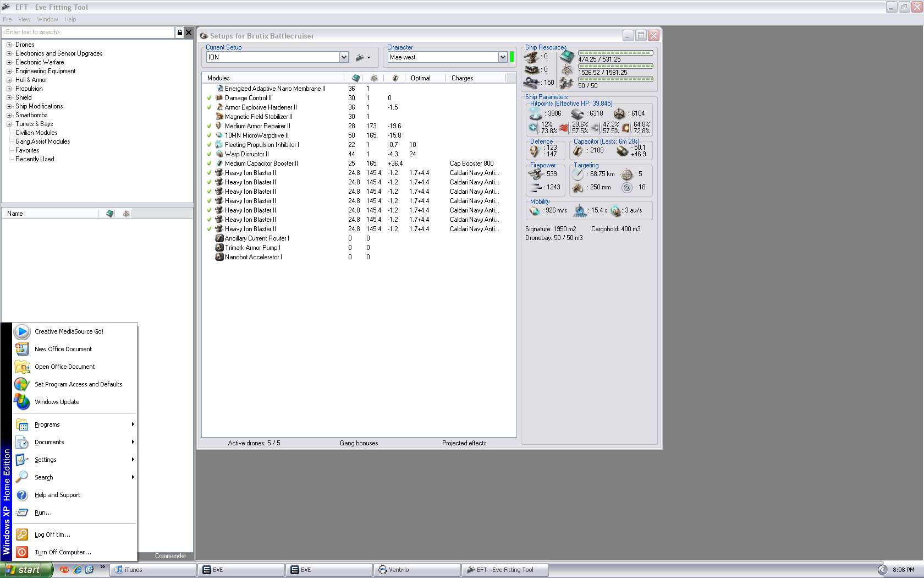Click the module search text field

88,32
